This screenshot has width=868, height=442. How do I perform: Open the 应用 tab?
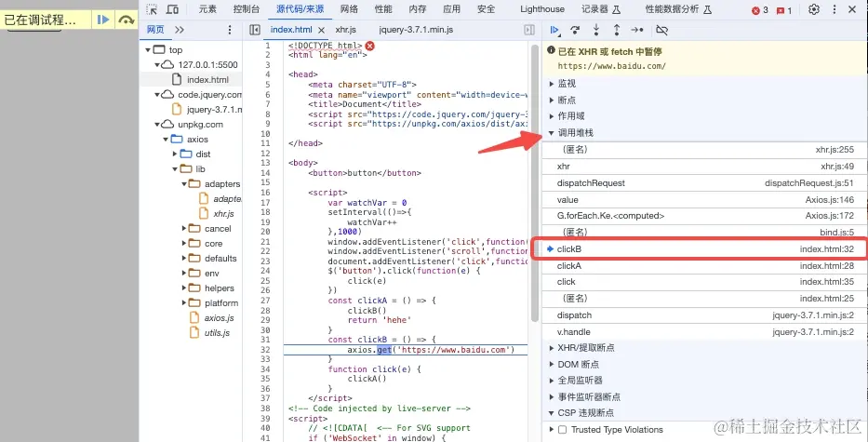pos(452,9)
